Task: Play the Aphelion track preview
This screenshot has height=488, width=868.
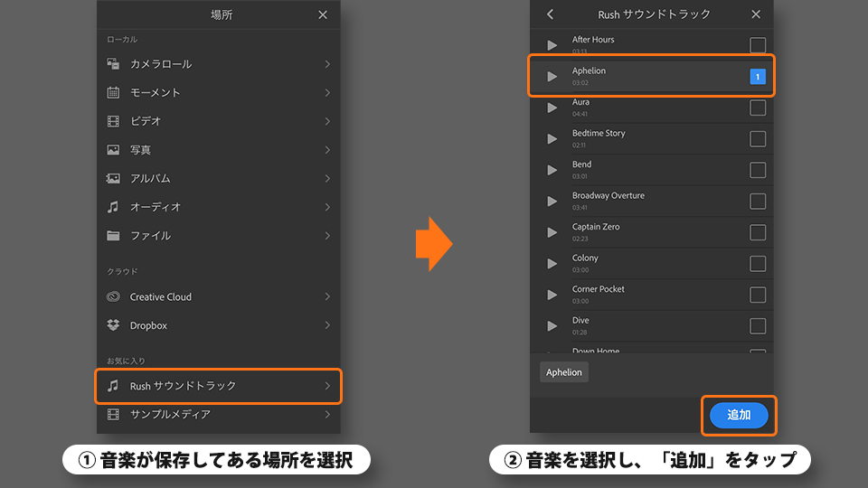Action: 552,76
